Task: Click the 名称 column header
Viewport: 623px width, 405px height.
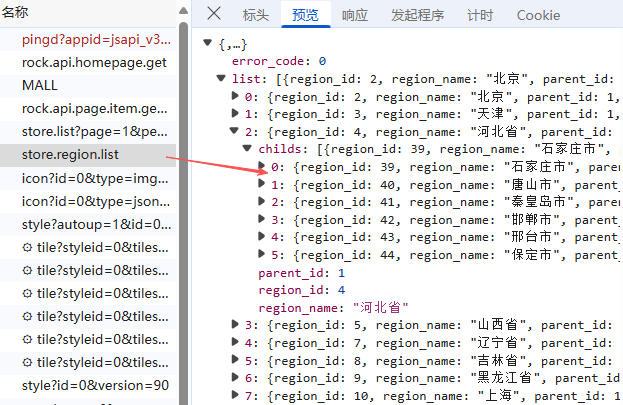Action: (88, 12)
